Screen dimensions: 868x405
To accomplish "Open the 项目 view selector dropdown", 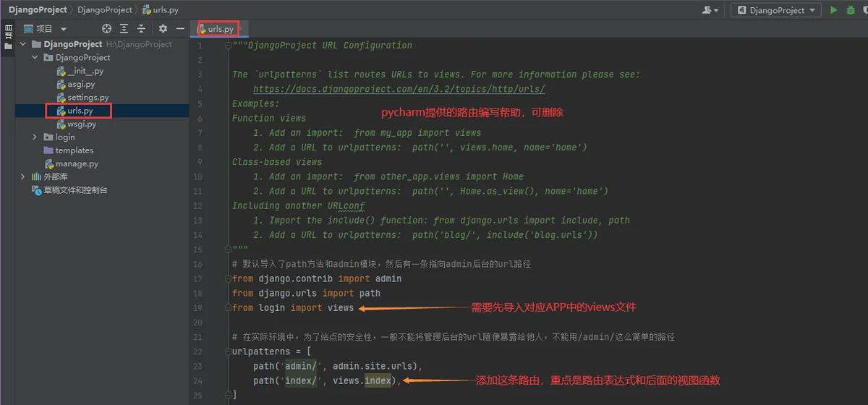I will click(x=46, y=29).
